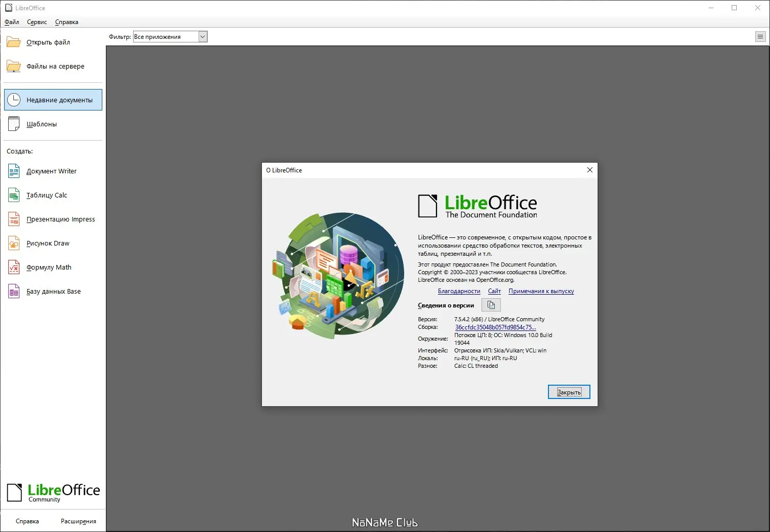Viewport: 770px width, 532px height.
Task: Create a Таблицу Calc
Action: 47,195
